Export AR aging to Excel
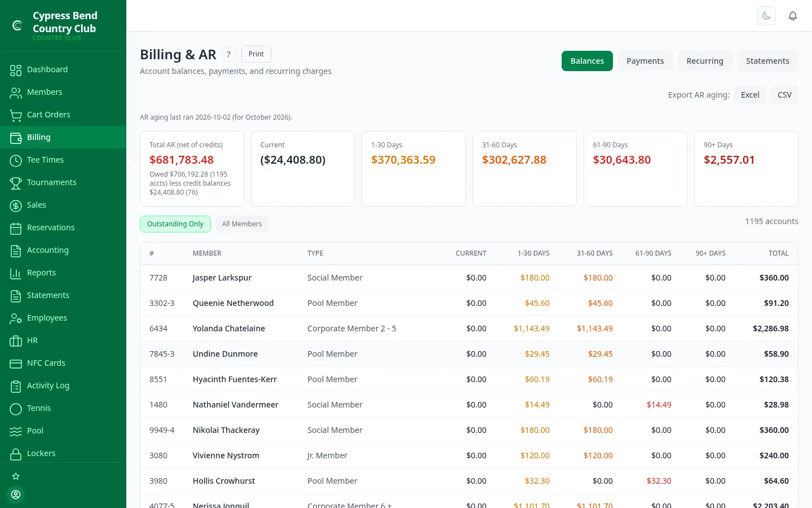Viewport: 812px width, 508px height. click(750, 95)
